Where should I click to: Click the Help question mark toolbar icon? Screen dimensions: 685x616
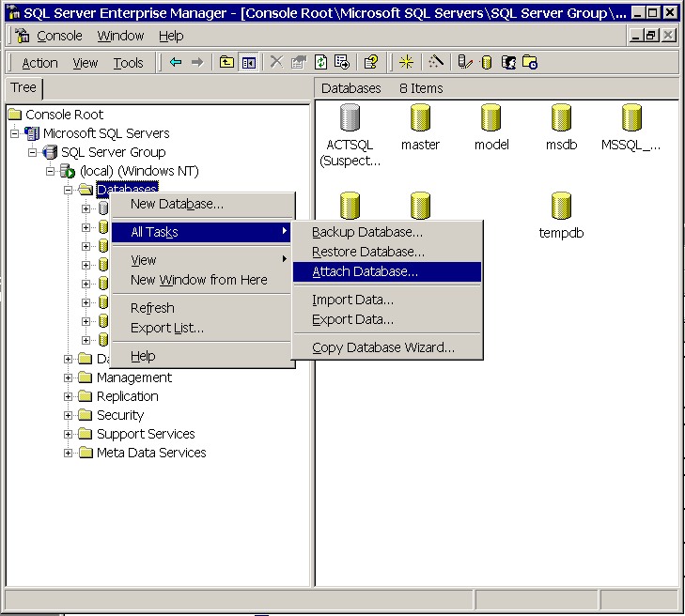point(371,62)
